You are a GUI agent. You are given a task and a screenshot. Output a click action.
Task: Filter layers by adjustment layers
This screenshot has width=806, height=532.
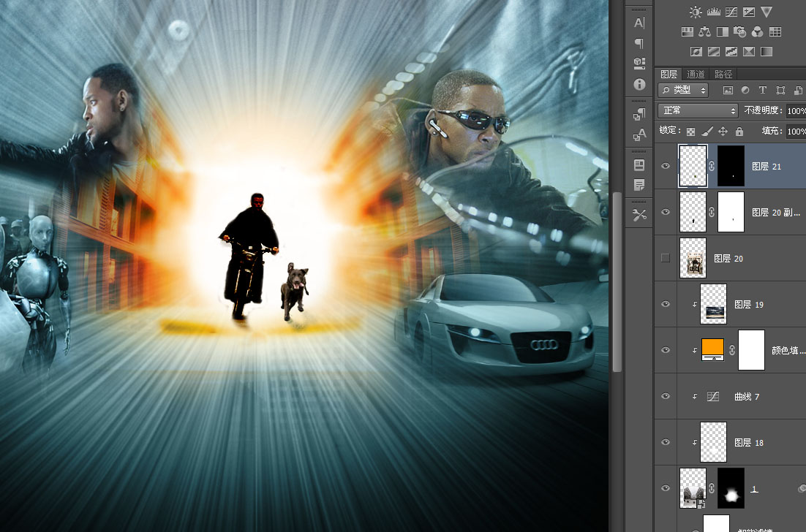pos(745,91)
